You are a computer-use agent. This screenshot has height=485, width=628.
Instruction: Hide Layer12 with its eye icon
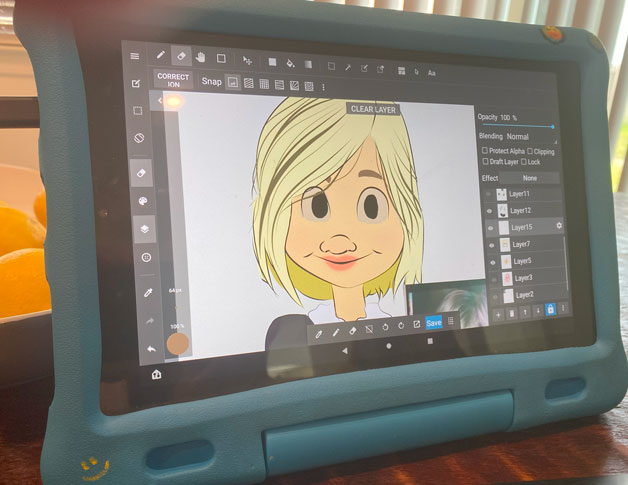pyautogui.click(x=489, y=211)
